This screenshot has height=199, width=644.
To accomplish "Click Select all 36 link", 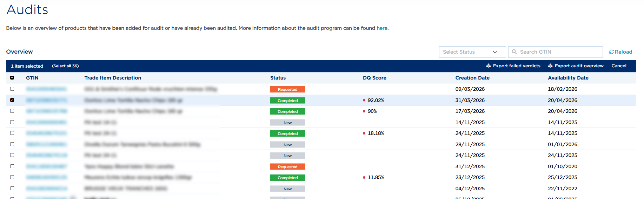I will (65, 66).
